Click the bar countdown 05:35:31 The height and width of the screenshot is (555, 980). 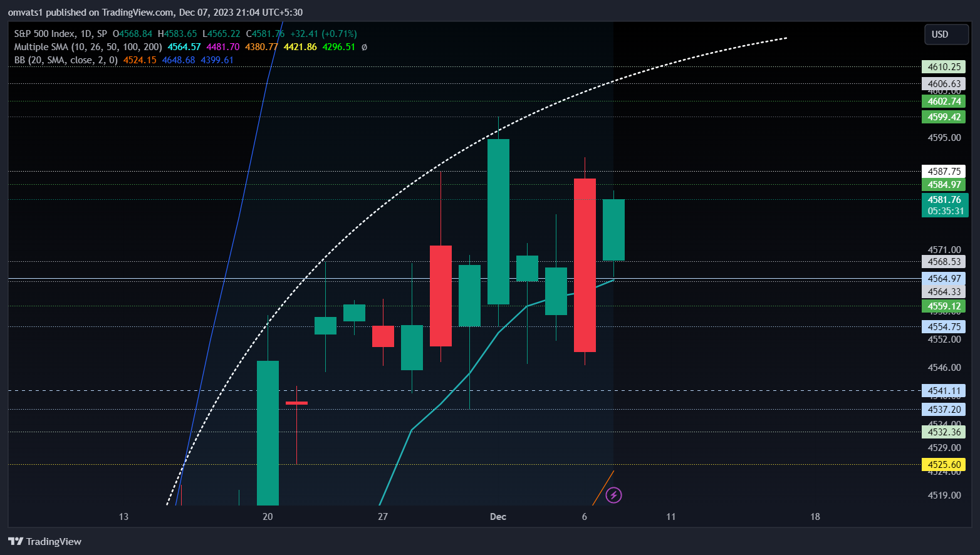click(x=945, y=211)
